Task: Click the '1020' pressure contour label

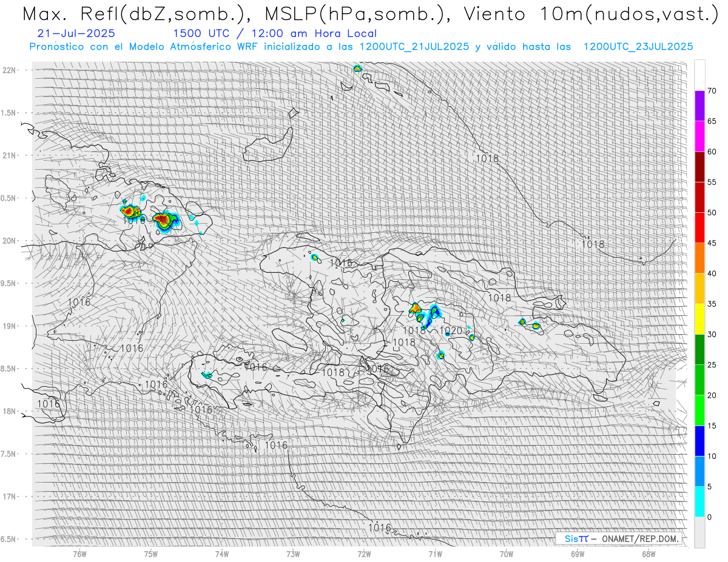Action: [451, 330]
